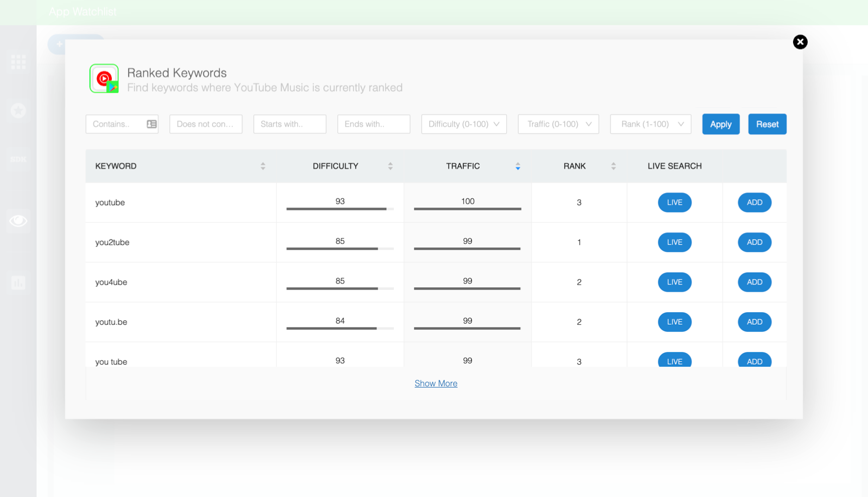Image resolution: width=868 pixels, height=497 pixels.
Task: Click the LIVE SEARCH column header
Action: [675, 166]
